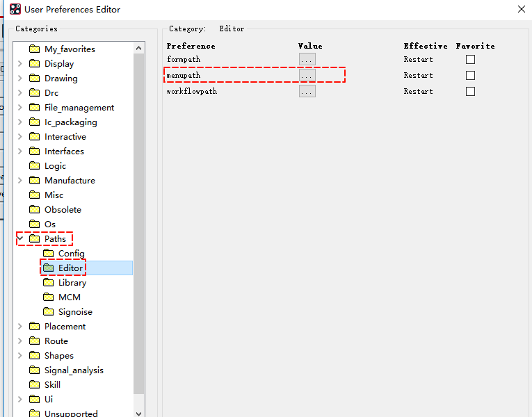Close the User Preferences Editor window

tap(521, 9)
